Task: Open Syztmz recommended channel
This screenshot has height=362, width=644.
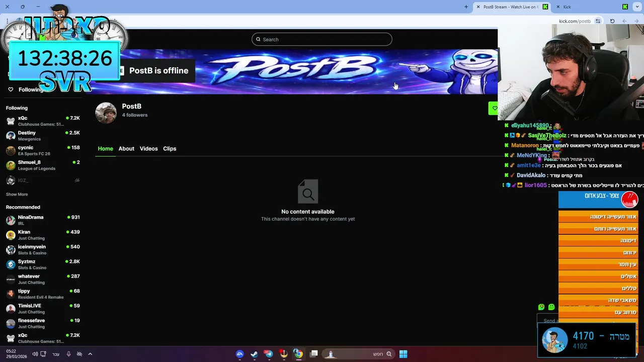Action: [43, 264]
